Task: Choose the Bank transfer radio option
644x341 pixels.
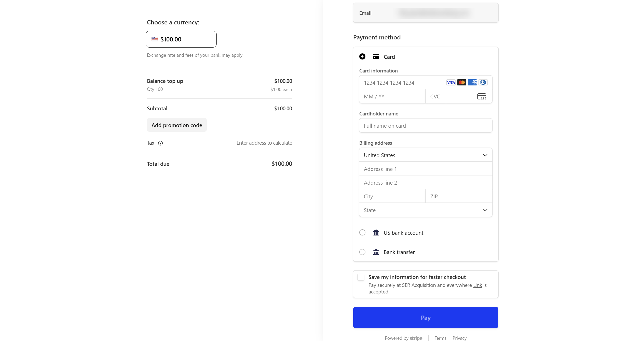Action: (362, 252)
